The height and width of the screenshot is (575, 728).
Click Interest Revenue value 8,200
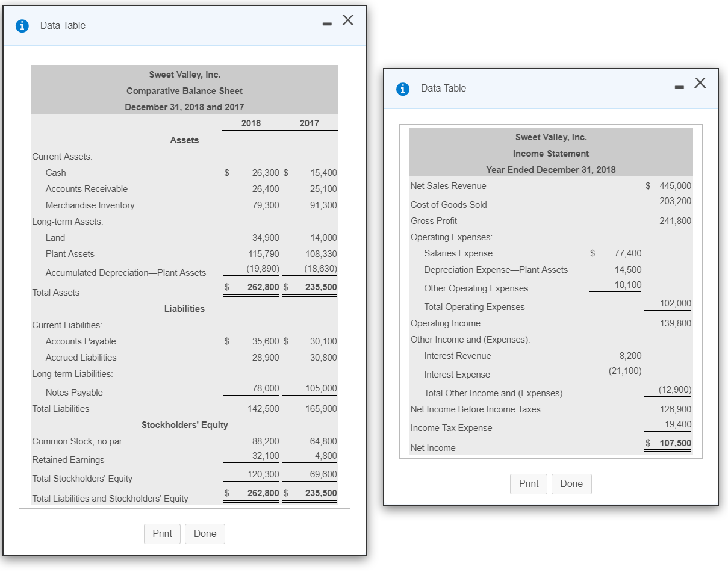[630, 356]
